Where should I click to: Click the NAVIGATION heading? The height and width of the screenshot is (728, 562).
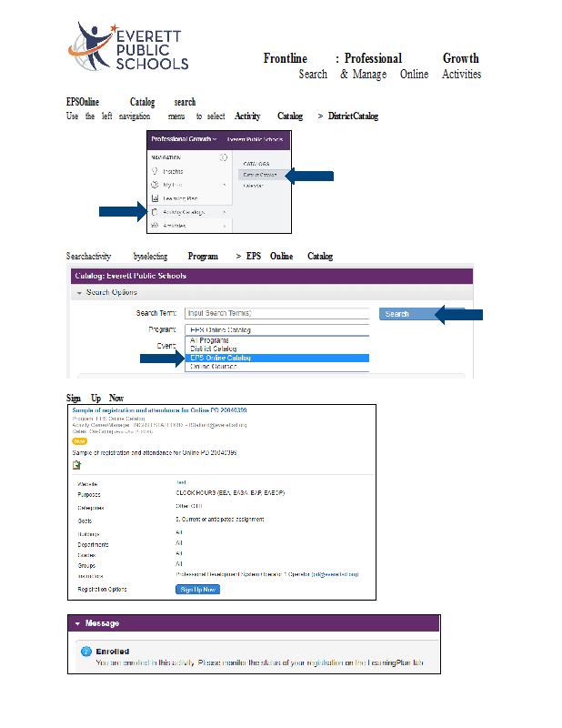click(x=166, y=157)
